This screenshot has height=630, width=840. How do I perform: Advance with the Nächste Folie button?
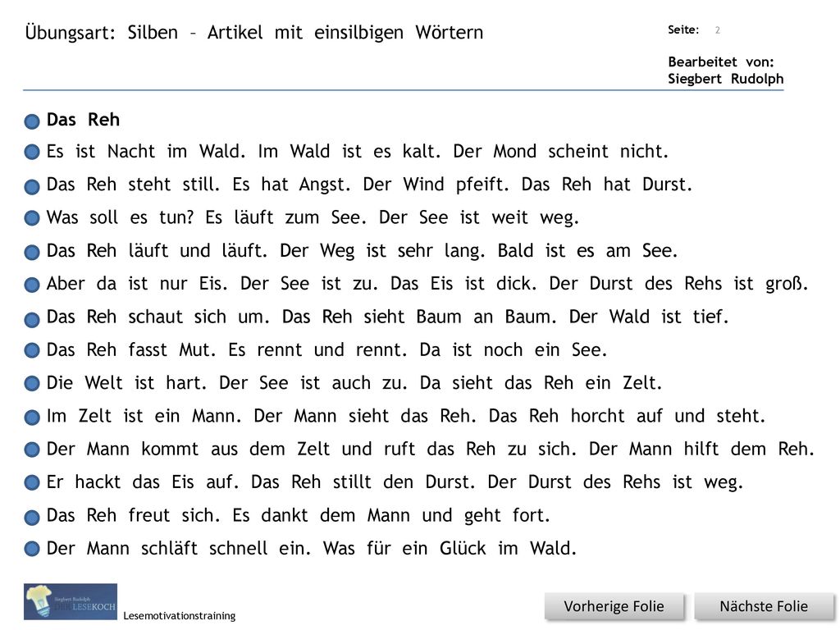click(x=764, y=606)
